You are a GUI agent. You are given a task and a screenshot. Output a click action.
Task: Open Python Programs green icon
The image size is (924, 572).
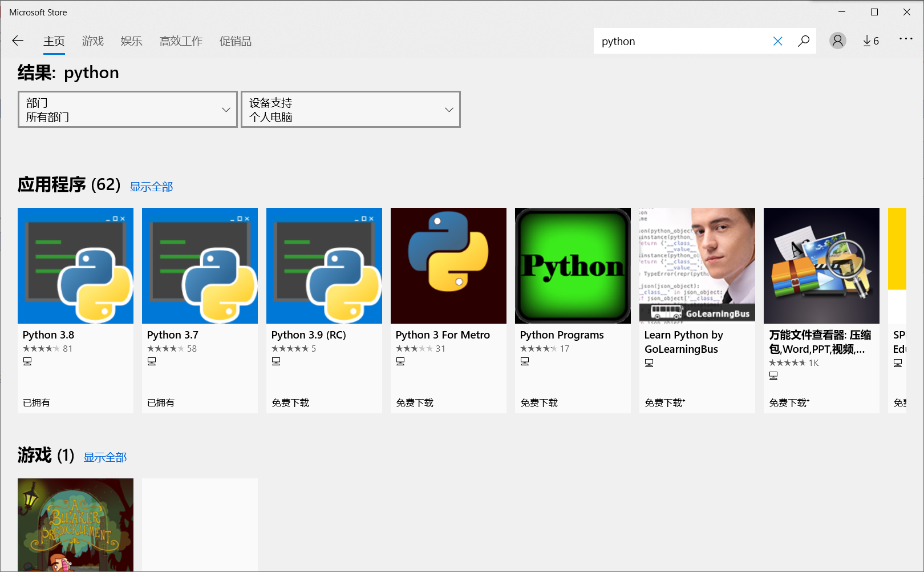point(573,265)
